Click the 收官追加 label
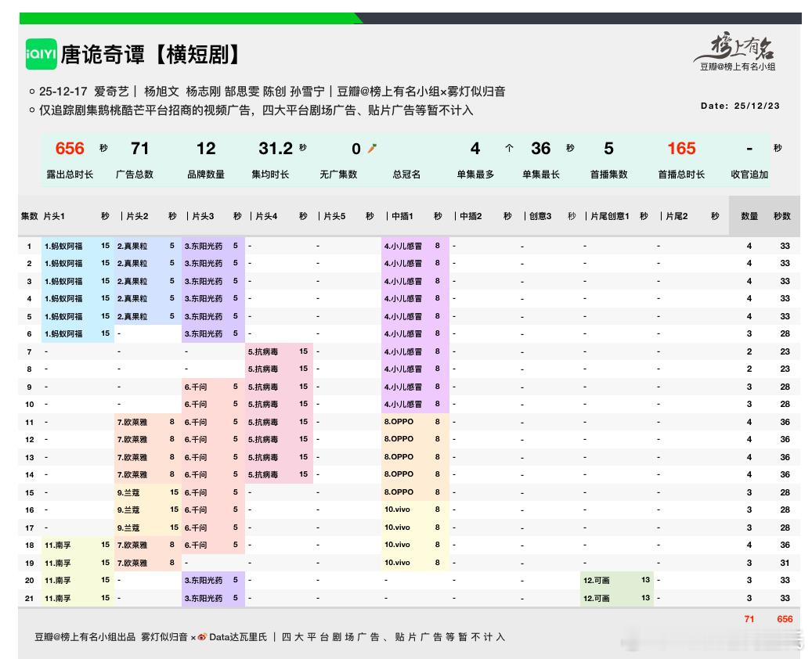 click(749, 175)
